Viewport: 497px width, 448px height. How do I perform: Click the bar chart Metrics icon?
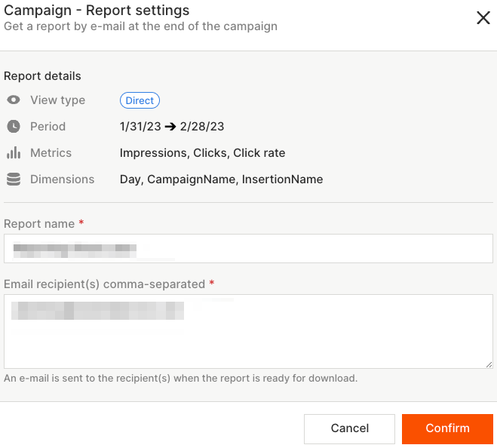(14, 153)
